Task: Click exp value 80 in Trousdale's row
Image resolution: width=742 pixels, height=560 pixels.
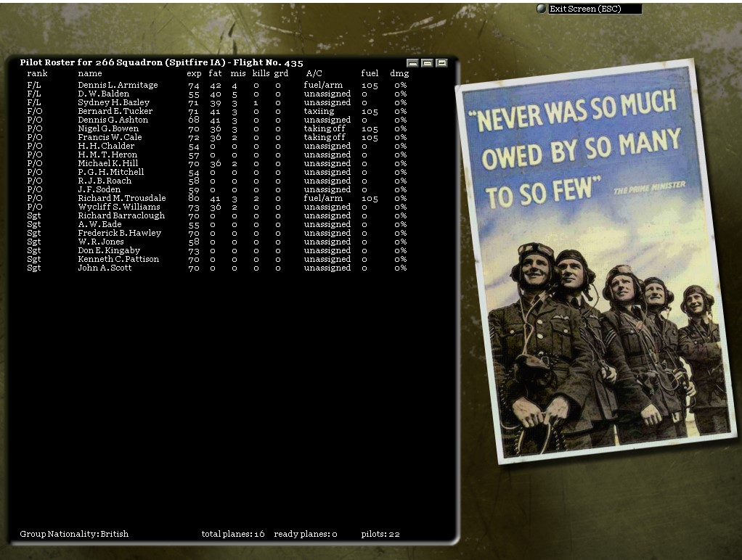Action: pyautogui.click(x=194, y=199)
